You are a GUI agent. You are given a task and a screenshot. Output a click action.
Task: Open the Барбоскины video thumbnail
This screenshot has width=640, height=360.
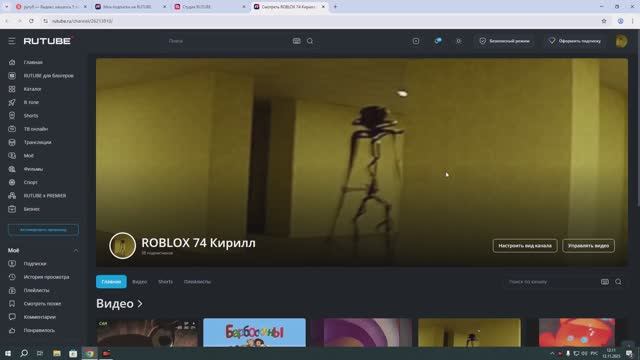tap(254, 333)
